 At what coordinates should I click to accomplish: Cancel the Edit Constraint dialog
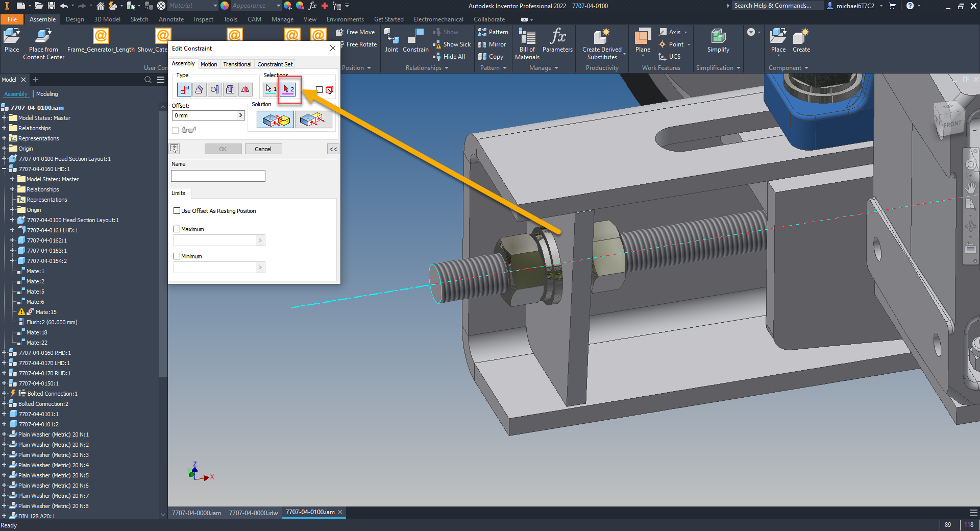click(x=263, y=149)
